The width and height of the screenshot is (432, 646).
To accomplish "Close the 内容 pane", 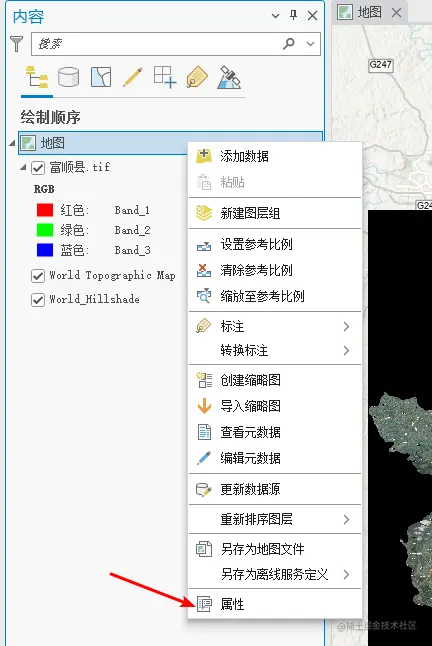I will tap(313, 16).
